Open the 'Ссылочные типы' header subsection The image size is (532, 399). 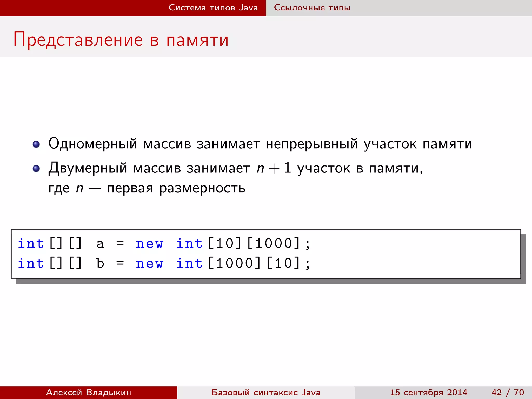coord(312,8)
